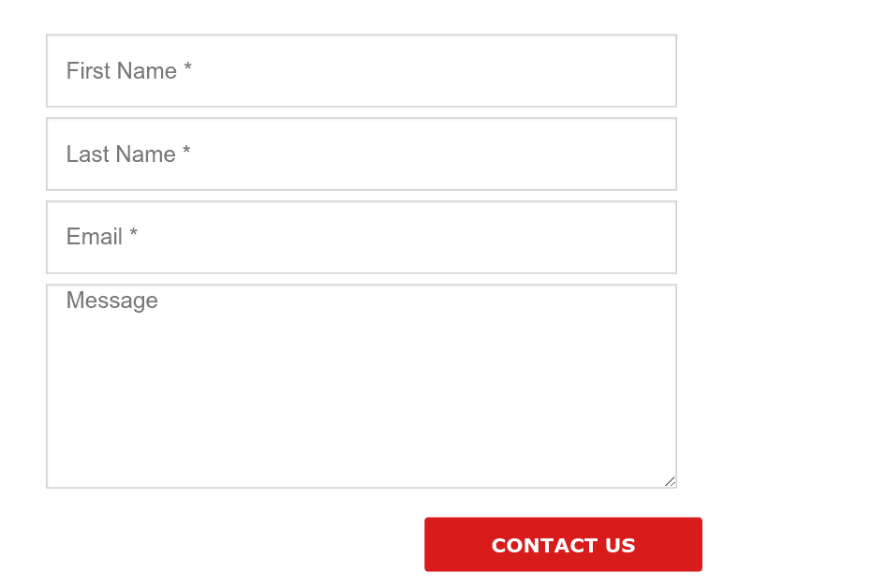Click the Message placeholder word
Image resolution: width=871 pixels, height=588 pixels.
(x=112, y=301)
